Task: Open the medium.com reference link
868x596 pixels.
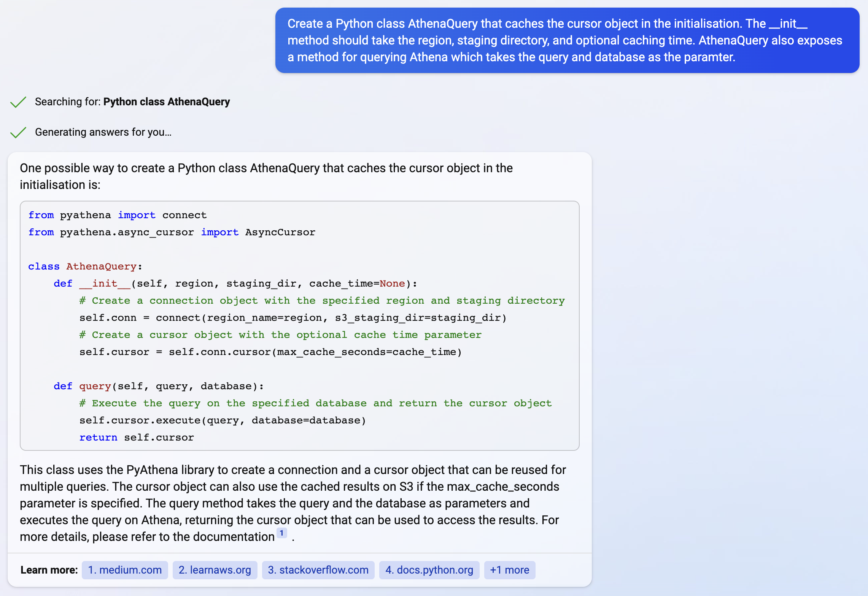Action: 124,570
